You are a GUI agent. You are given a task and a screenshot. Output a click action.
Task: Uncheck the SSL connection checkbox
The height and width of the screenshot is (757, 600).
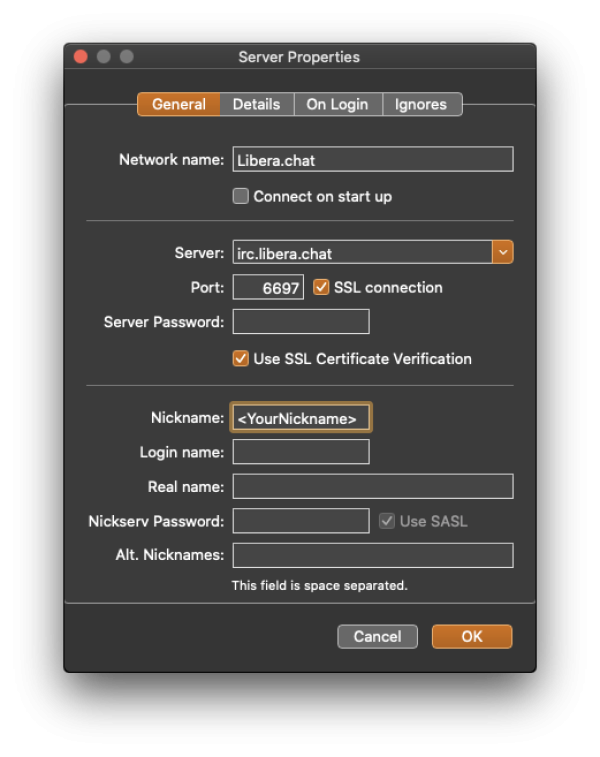pos(321,287)
